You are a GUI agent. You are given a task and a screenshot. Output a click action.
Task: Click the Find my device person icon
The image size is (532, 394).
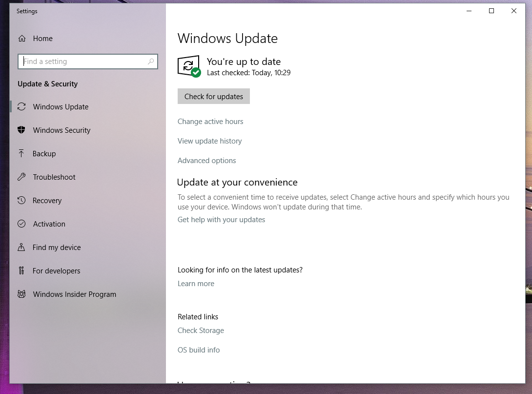click(x=21, y=247)
